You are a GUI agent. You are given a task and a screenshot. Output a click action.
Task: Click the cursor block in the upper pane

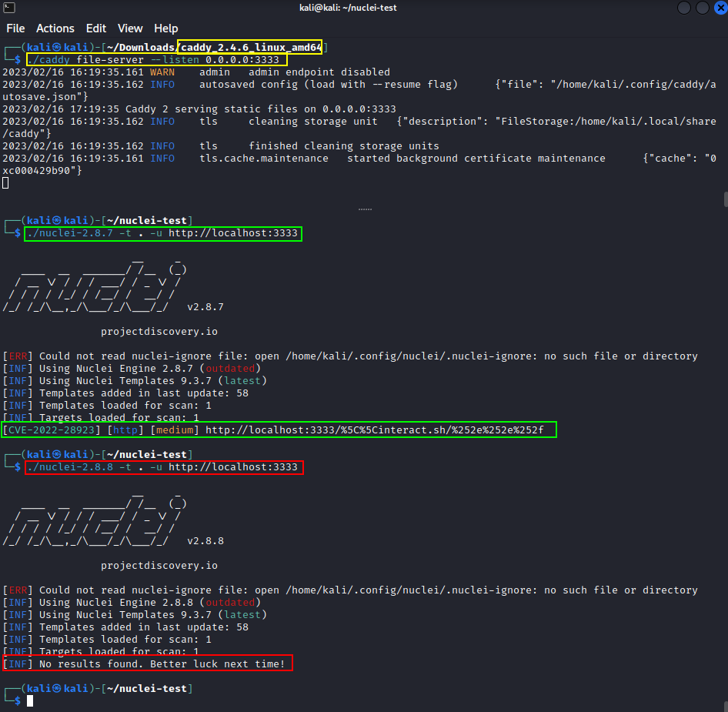(5, 183)
